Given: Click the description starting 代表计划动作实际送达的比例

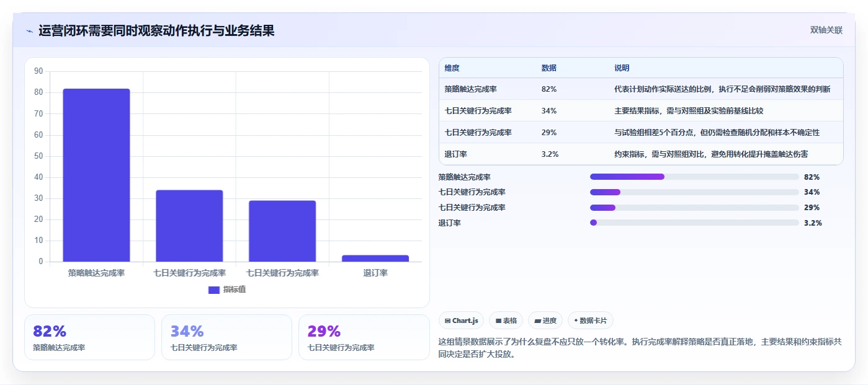Looking at the screenshot, I should point(722,89).
